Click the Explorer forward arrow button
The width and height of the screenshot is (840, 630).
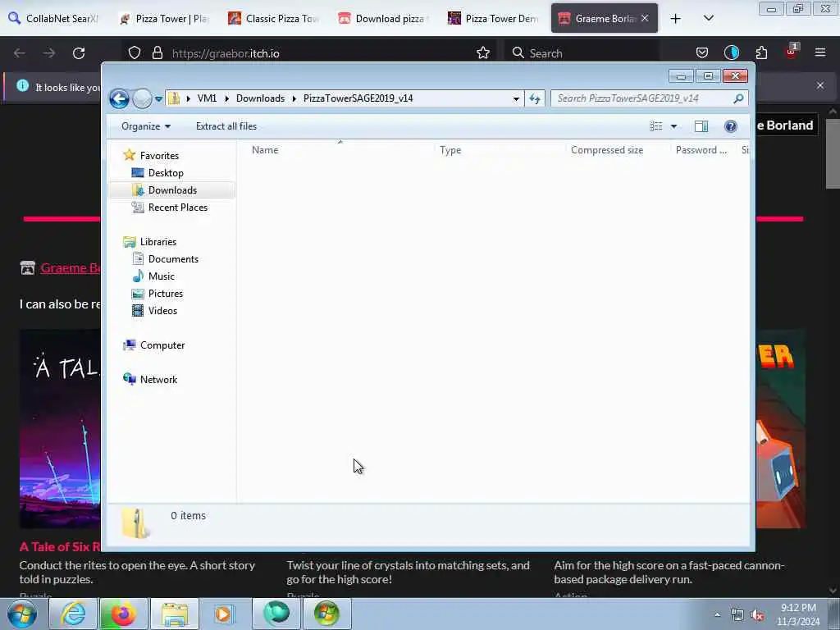pos(142,98)
